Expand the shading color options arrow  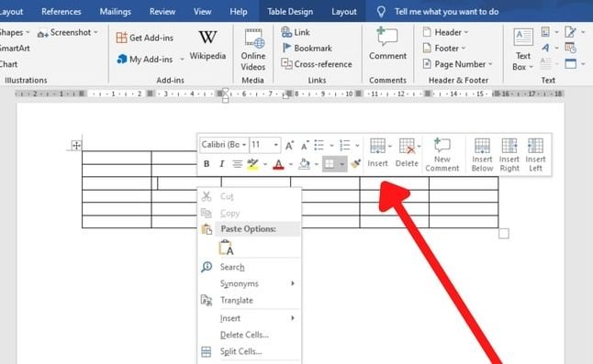(x=316, y=164)
